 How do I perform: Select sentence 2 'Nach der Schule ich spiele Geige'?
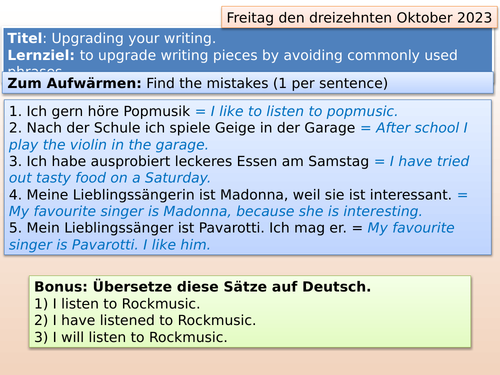coord(182,128)
